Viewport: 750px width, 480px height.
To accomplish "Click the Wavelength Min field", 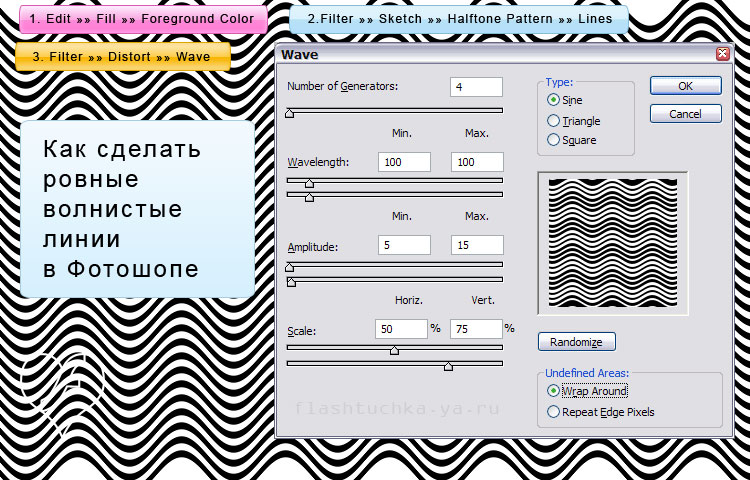I will [404, 162].
